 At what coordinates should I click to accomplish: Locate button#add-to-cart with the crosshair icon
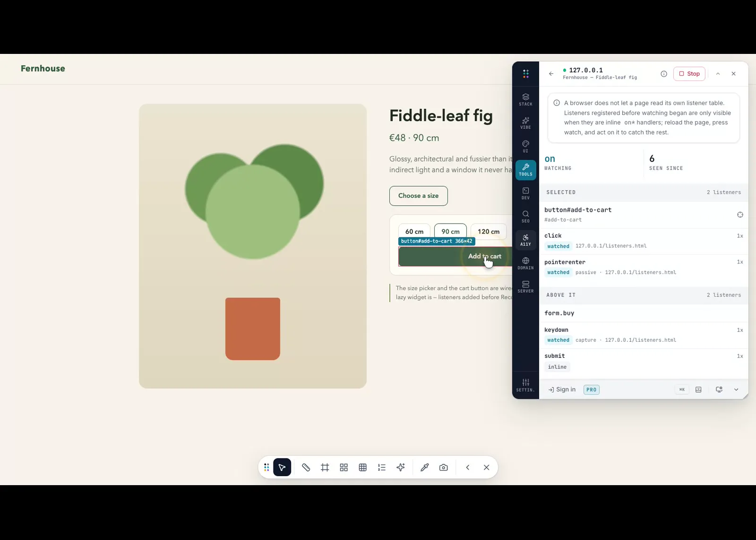click(740, 215)
